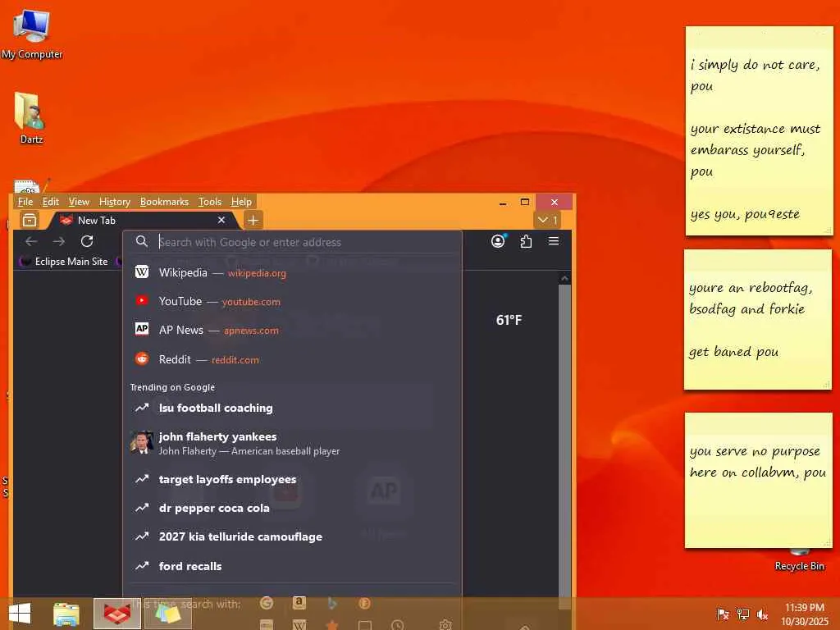Image resolution: width=840 pixels, height=630 pixels.
Task: Choose the AP News suggestion
Action: [x=292, y=331]
